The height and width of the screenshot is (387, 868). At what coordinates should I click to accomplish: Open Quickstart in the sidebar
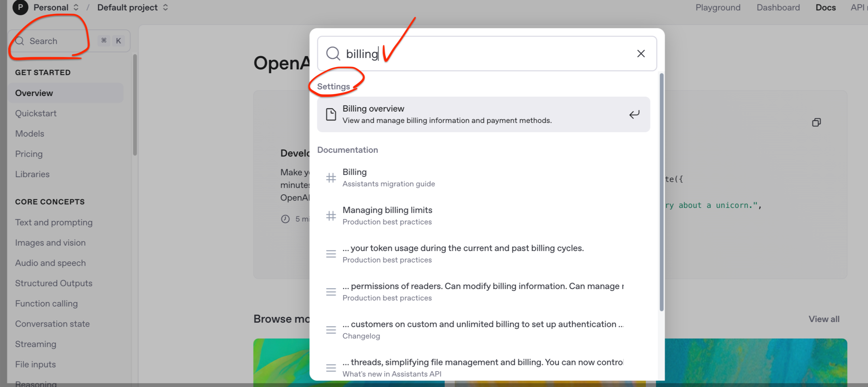tap(36, 113)
